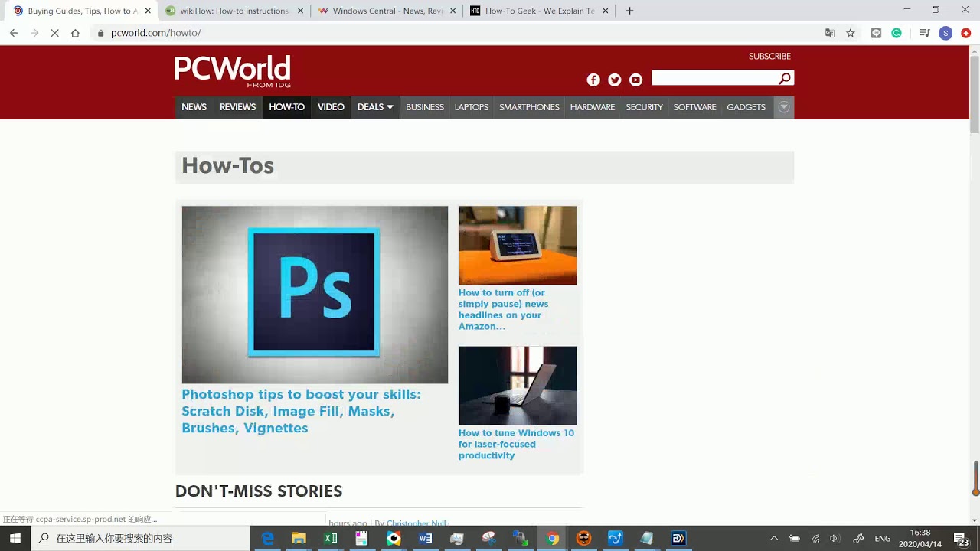Open a new browser tab

[x=629, y=11]
